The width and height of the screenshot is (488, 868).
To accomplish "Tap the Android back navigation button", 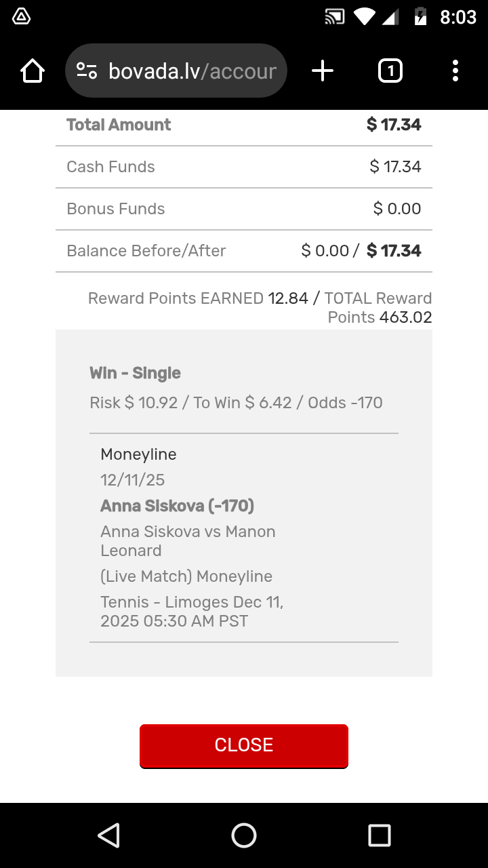I will click(109, 835).
